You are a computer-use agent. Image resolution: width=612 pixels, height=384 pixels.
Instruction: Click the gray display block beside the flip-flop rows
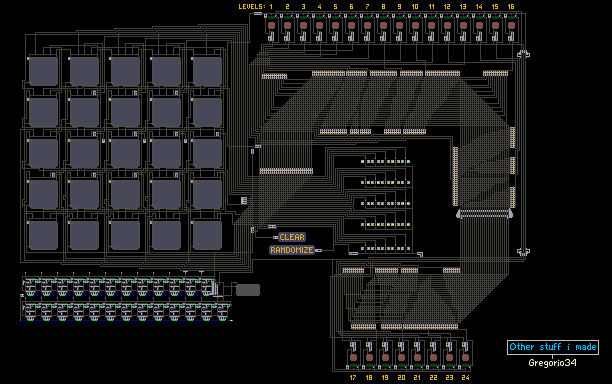click(x=248, y=290)
